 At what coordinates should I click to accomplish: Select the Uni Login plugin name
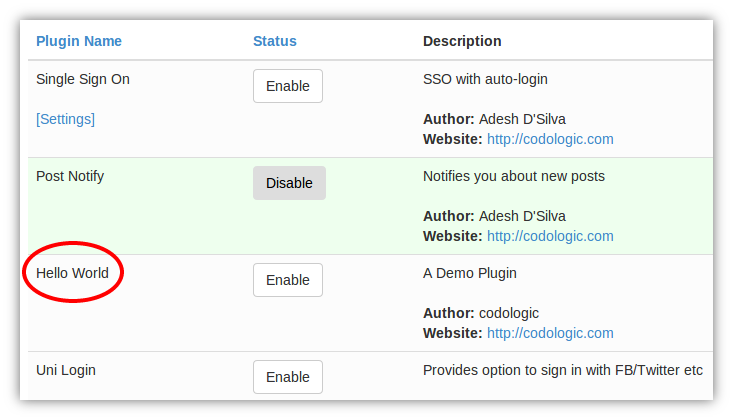click(x=66, y=370)
